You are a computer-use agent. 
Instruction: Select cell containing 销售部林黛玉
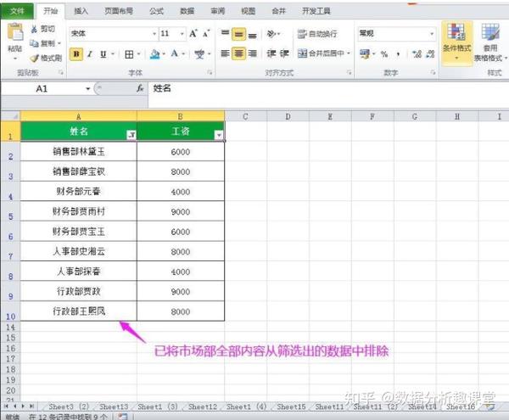[79, 152]
